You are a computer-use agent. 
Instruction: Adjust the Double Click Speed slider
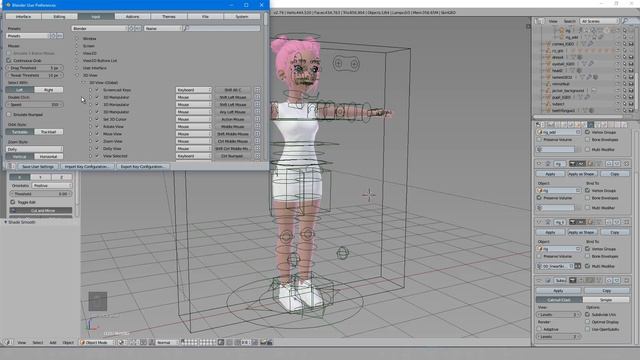(35, 104)
